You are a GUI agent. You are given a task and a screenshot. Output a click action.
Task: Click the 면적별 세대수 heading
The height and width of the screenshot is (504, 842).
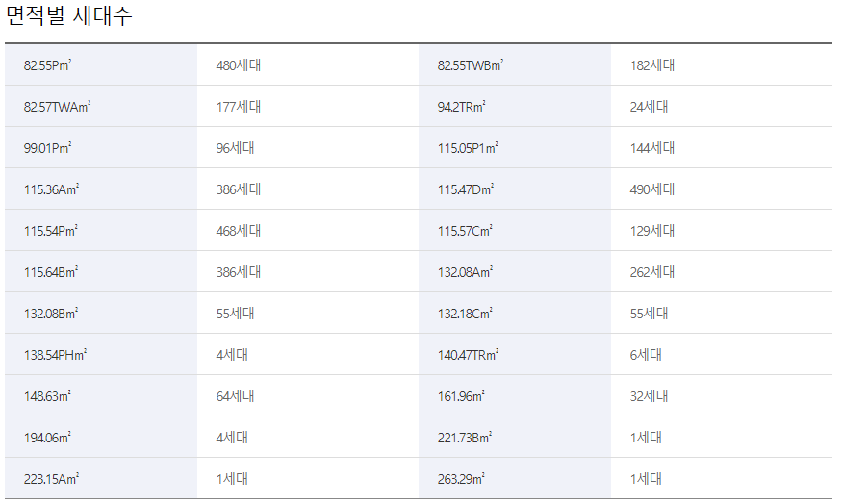coord(69,16)
